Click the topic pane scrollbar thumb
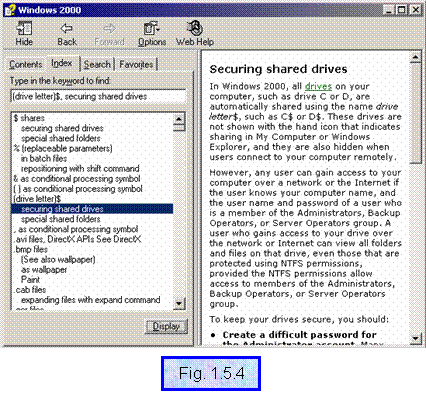Screen dimensions: 426x394 click(x=415, y=113)
